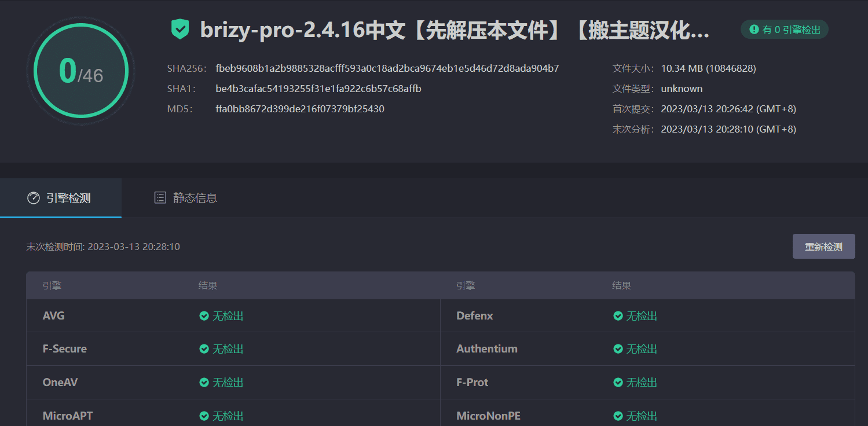Click the 末次检测时间 line
Screen dimensions: 868x426
(103, 247)
